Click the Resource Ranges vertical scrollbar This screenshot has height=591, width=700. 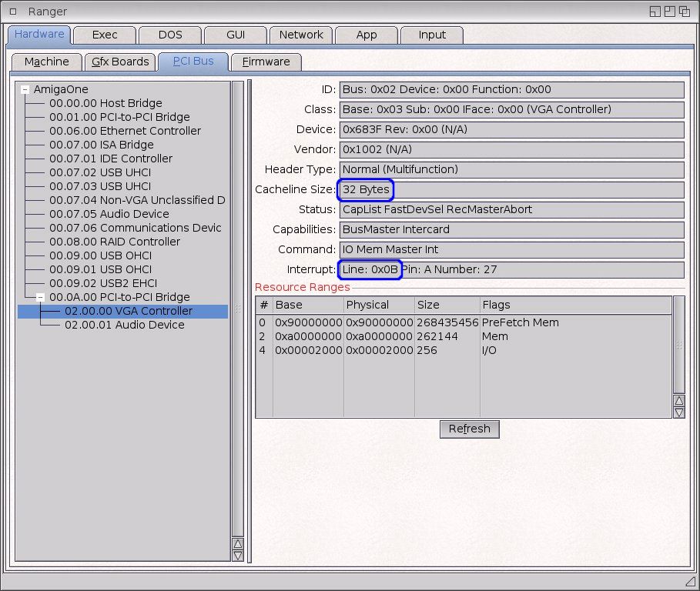click(679, 345)
